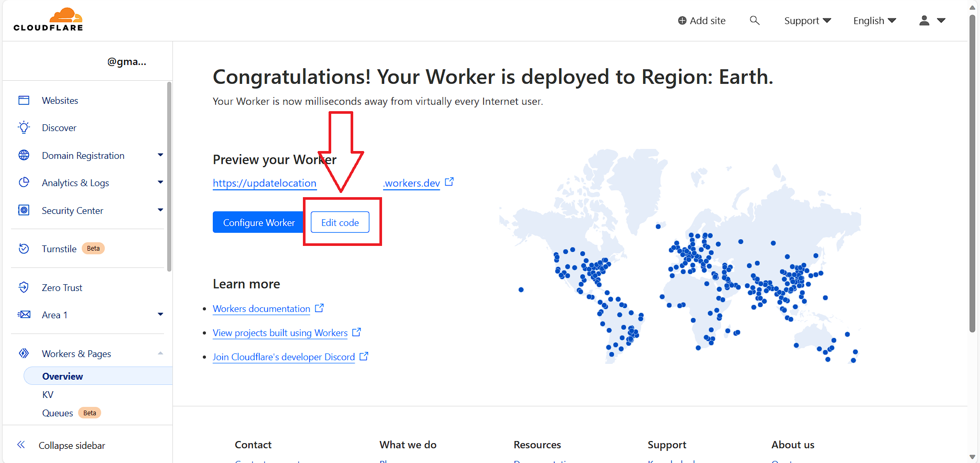Click the Analytics & Logs label

coord(75,182)
